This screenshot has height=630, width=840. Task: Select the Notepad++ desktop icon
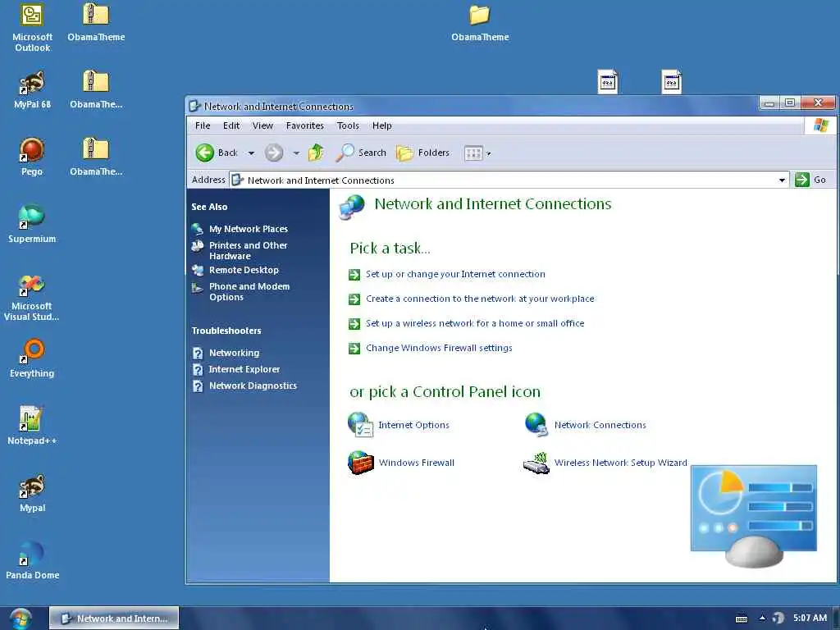pyautogui.click(x=32, y=426)
